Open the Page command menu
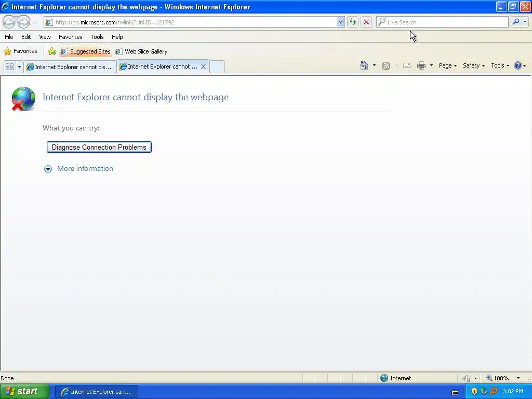This screenshot has height=399, width=532. tap(447, 65)
